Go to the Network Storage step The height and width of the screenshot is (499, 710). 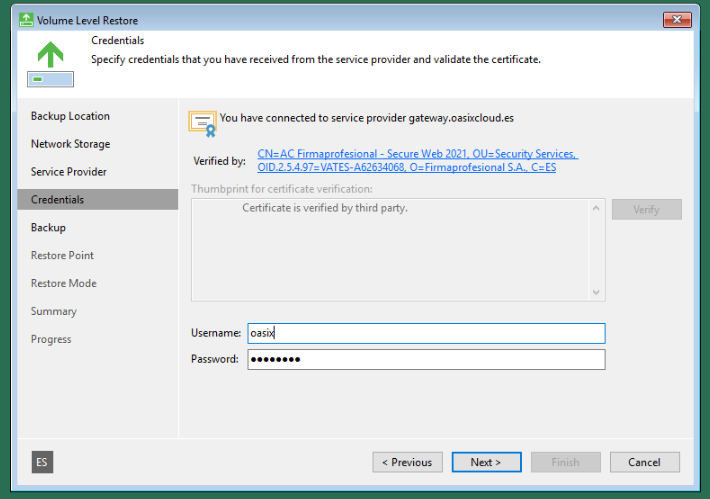tap(70, 144)
